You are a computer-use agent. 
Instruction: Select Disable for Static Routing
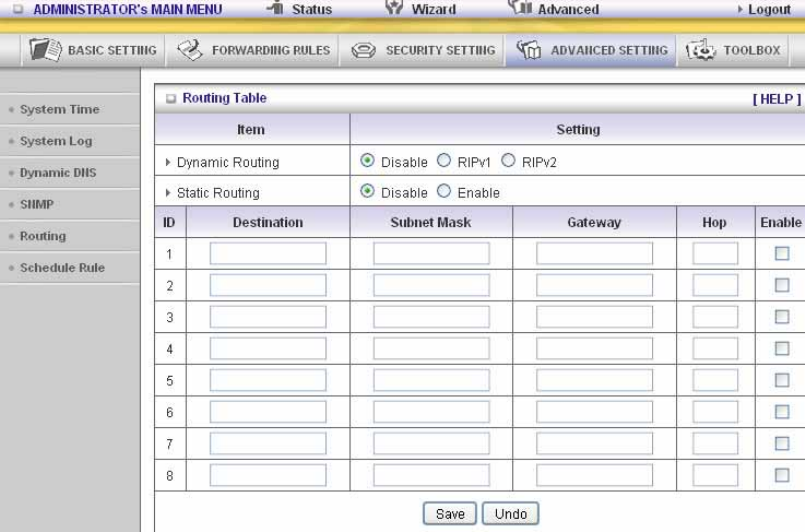(367, 192)
